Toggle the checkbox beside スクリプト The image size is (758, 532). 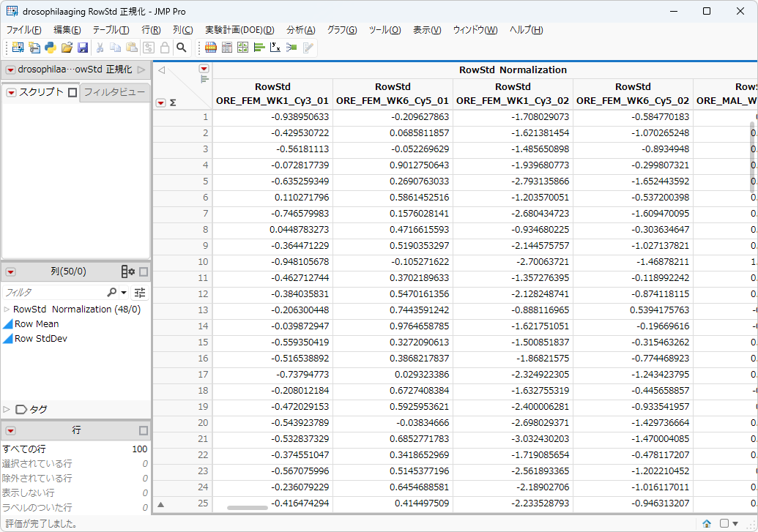(73, 92)
